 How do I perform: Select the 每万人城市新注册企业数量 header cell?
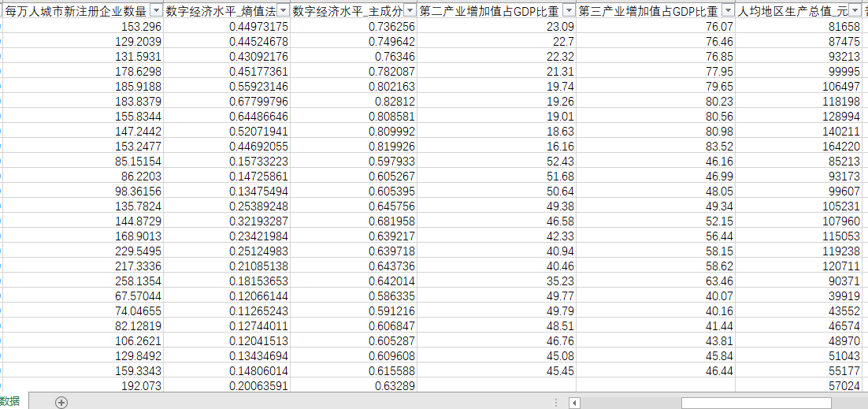click(75, 11)
